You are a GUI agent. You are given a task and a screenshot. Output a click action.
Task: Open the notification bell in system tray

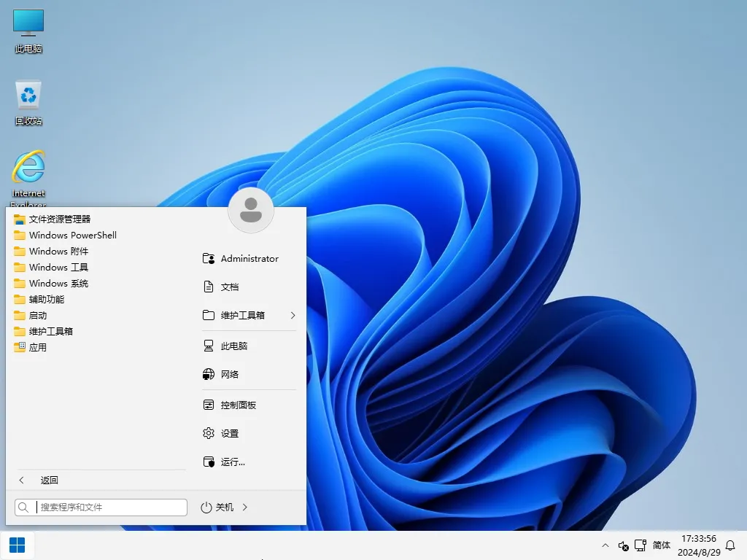click(x=730, y=545)
